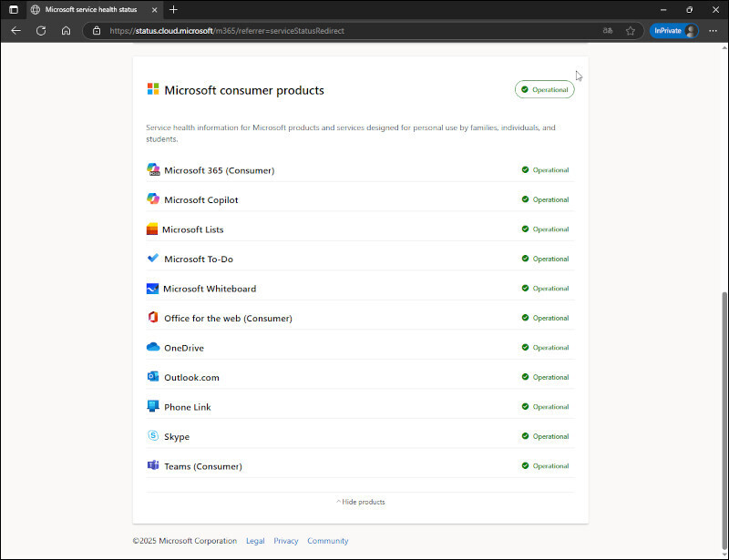The height and width of the screenshot is (560, 729).
Task: Click the Teams (Consumer) row name
Action: point(203,466)
